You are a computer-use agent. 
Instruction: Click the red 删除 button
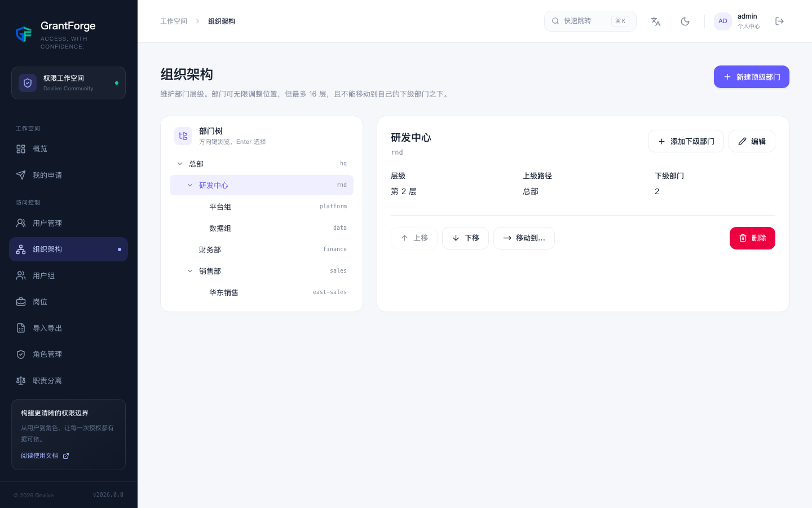[752, 238]
